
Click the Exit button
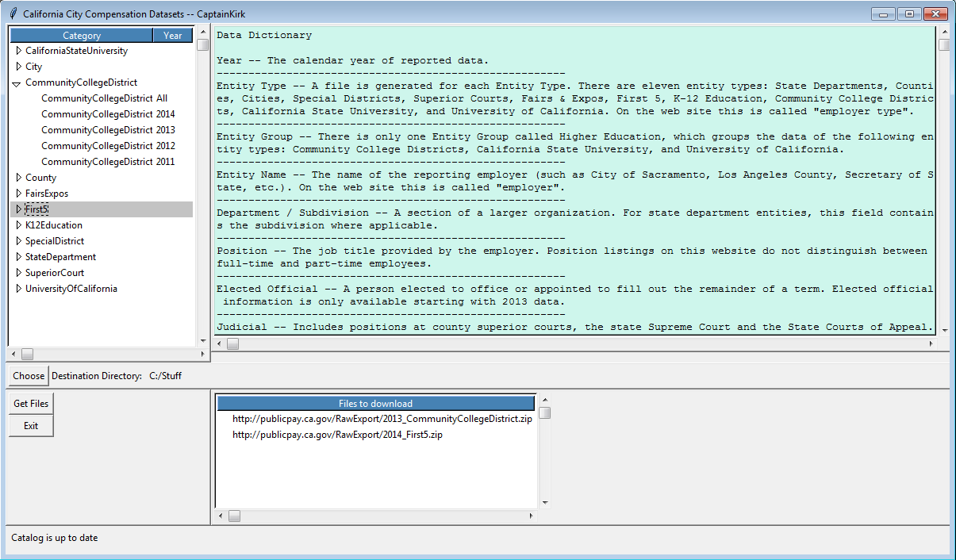[31, 426]
